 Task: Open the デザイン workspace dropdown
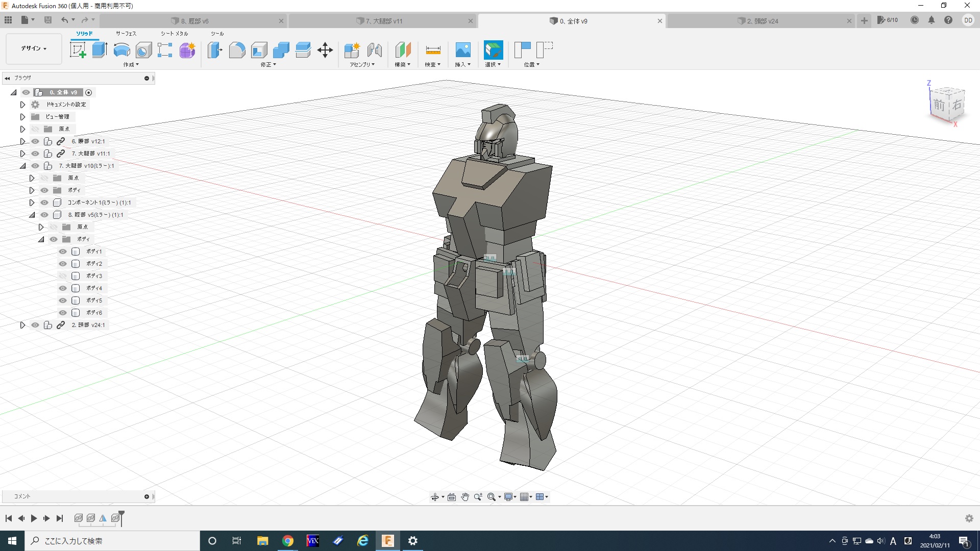click(x=34, y=48)
